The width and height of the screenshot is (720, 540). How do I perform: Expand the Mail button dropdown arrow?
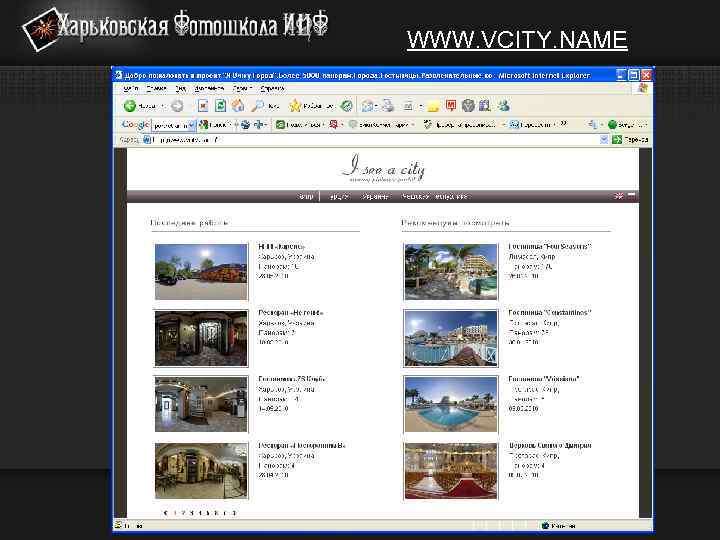(376, 107)
